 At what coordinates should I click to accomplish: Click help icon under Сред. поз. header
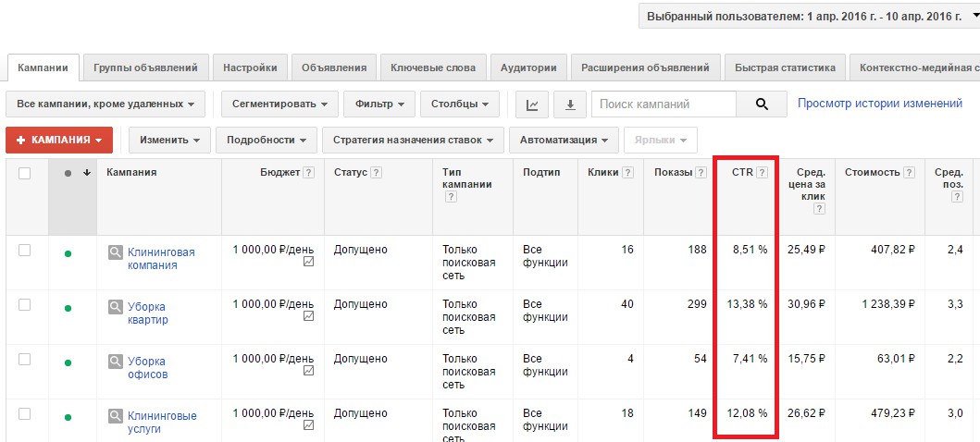[957, 197]
